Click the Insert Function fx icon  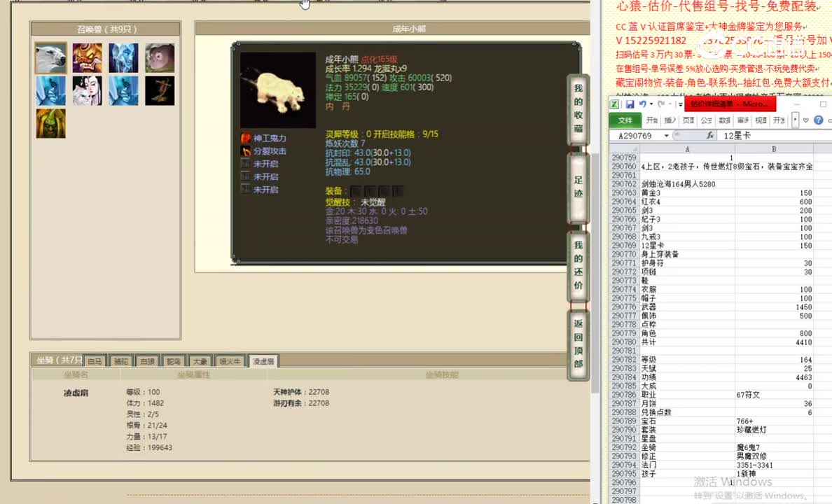(x=710, y=135)
